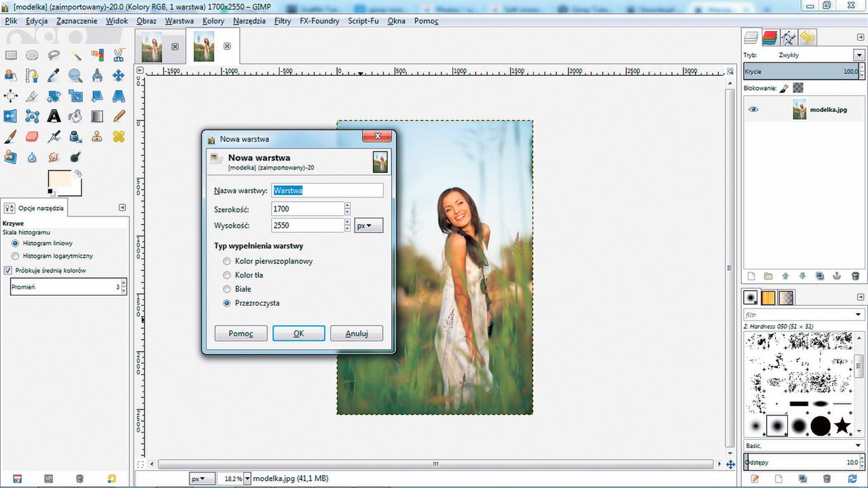This screenshot has height=488, width=868.
Task: Select the Free Select lasso tool
Action: 54,56
